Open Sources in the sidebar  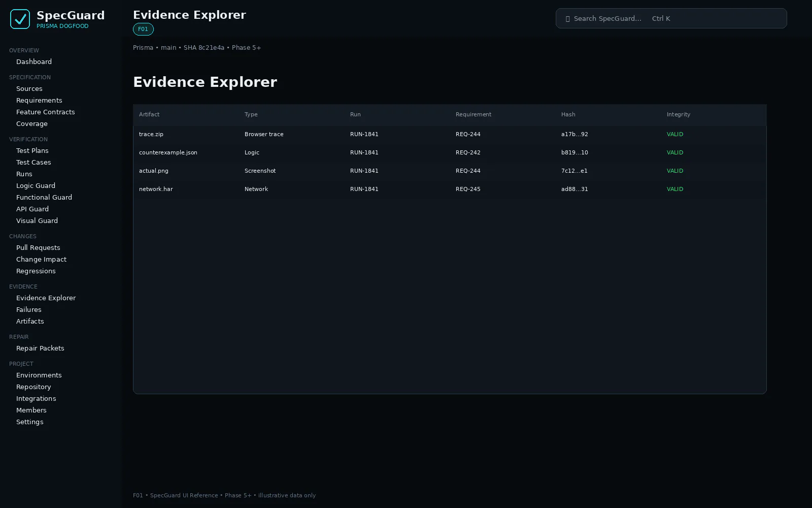pos(29,88)
